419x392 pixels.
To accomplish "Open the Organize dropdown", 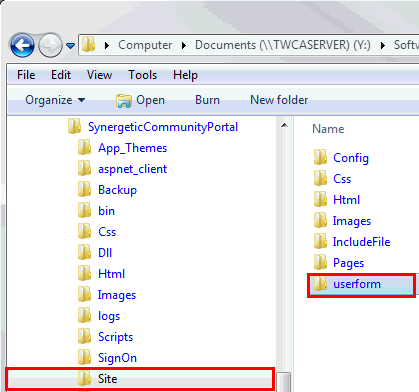I will tap(55, 100).
